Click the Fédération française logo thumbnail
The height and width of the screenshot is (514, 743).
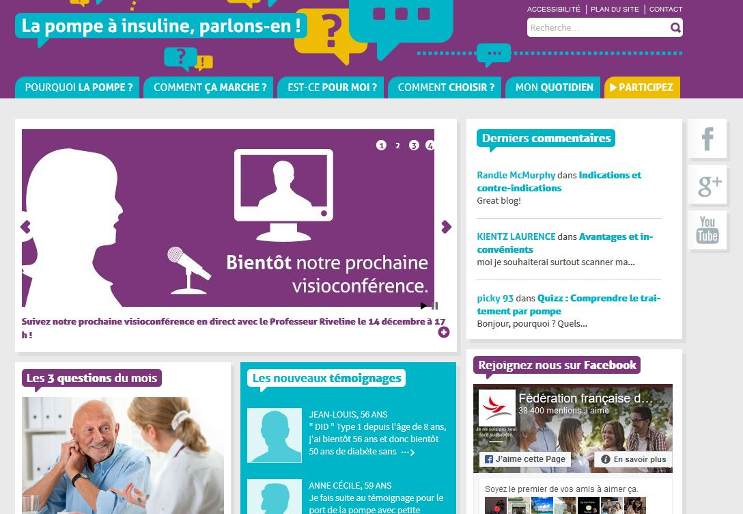click(497, 408)
